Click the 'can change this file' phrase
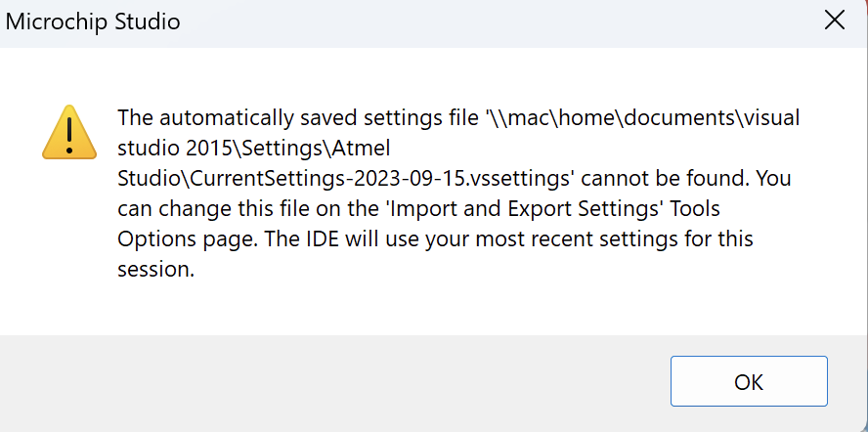868x432 pixels. click(213, 209)
